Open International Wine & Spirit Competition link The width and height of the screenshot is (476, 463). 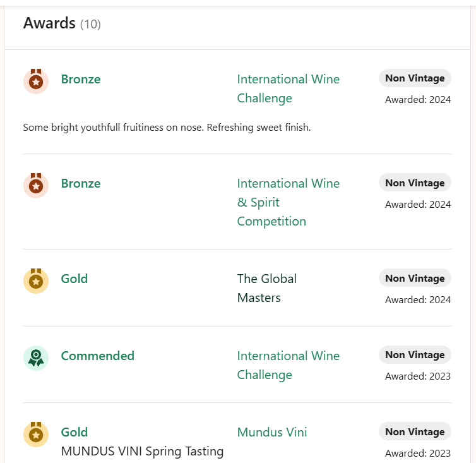pyautogui.click(x=288, y=202)
